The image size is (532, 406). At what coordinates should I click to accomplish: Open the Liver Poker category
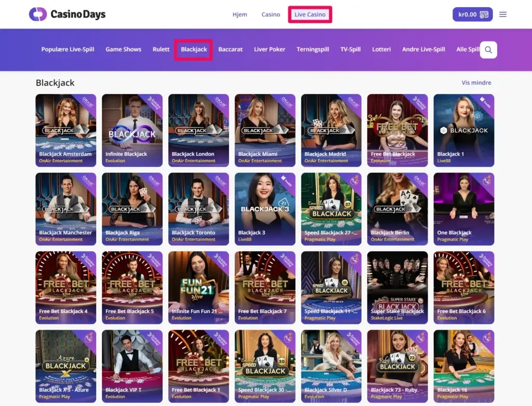270,49
